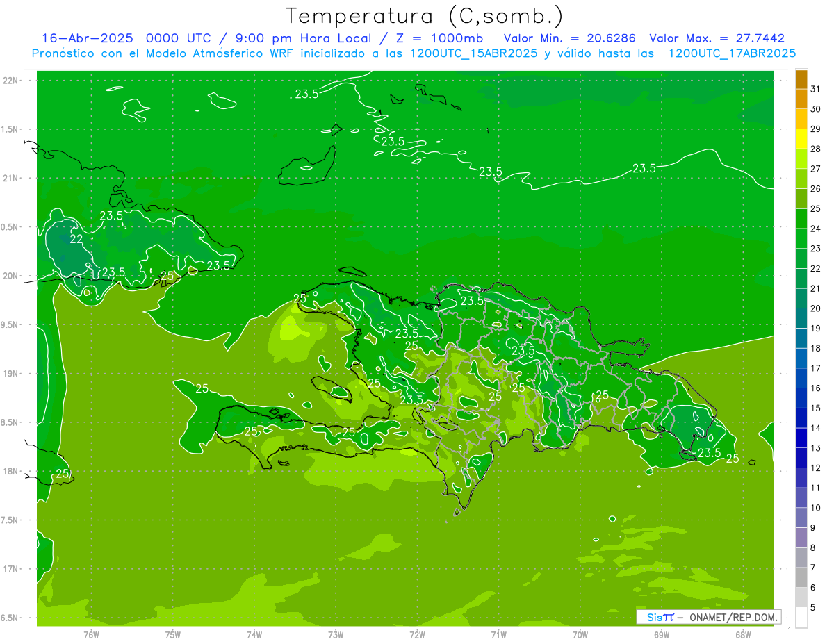Click the "72W" longitude axis label
Screen dimensions: 834x644
(x=417, y=634)
